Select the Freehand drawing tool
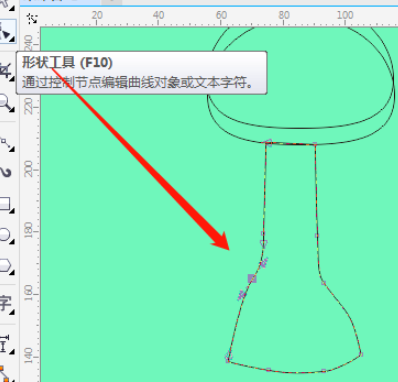This screenshot has width=398, height=382. 5,143
